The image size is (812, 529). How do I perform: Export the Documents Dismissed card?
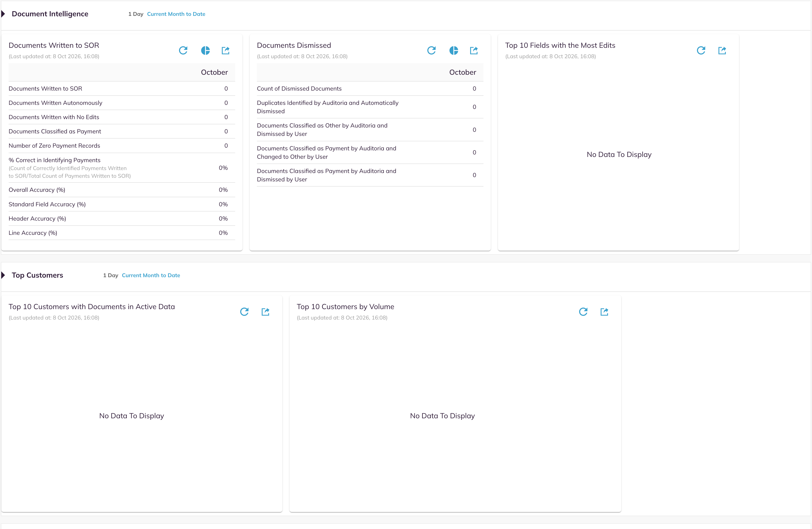[x=474, y=50]
